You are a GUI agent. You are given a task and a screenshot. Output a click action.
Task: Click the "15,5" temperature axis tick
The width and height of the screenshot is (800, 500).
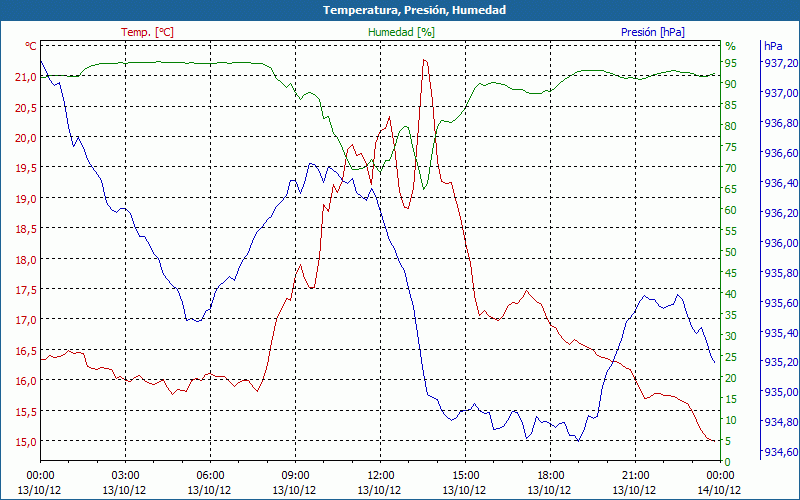25,411
